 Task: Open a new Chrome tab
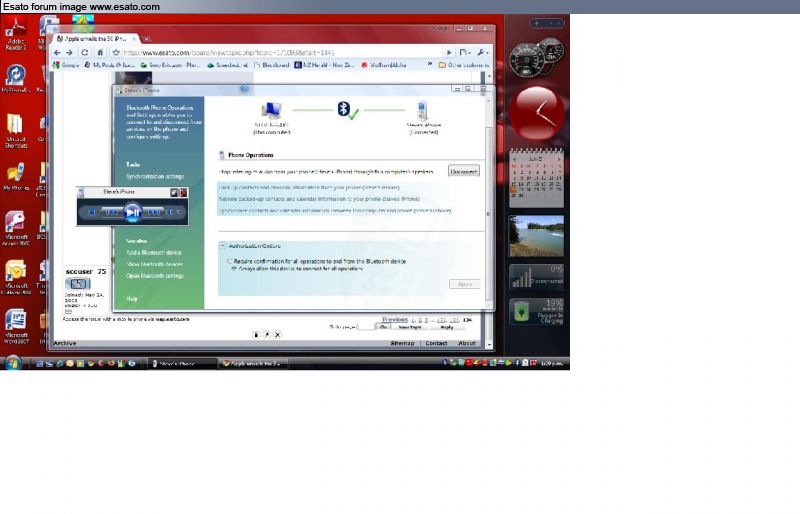[x=146, y=39]
